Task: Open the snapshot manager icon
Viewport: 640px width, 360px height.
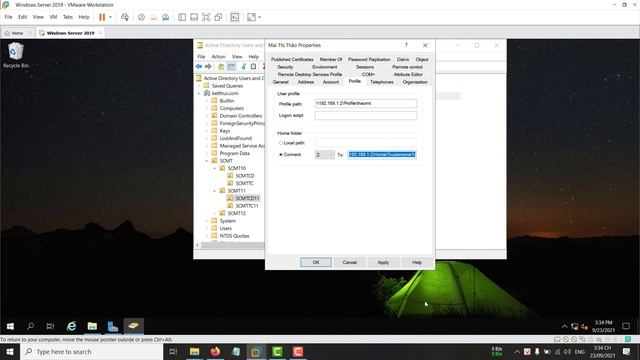Action: click(x=165, y=17)
